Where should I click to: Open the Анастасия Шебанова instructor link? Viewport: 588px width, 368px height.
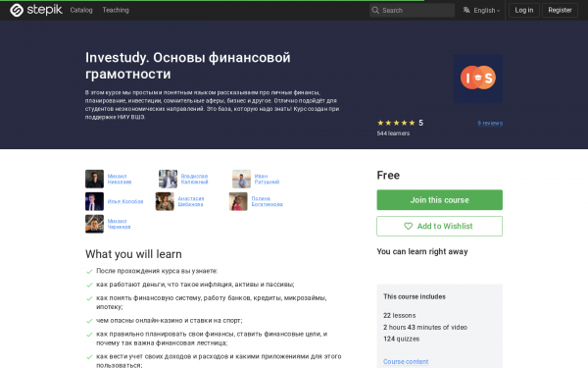190,201
